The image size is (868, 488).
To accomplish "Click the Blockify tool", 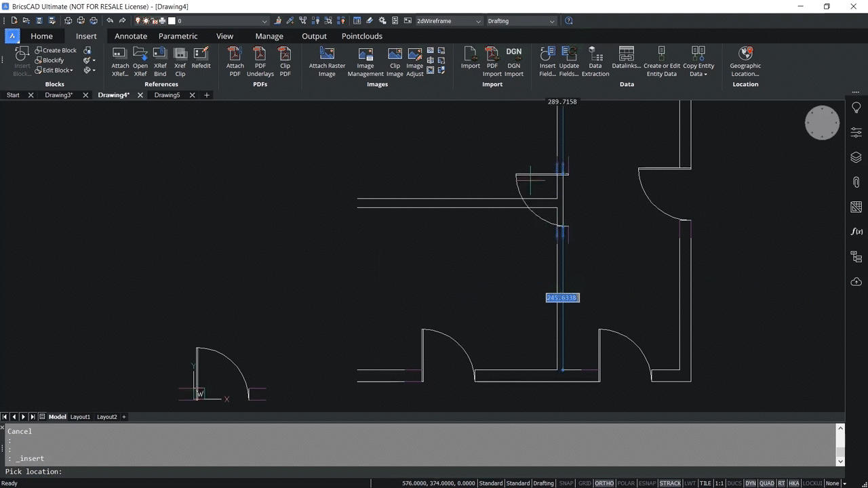I will click(49, 60).
